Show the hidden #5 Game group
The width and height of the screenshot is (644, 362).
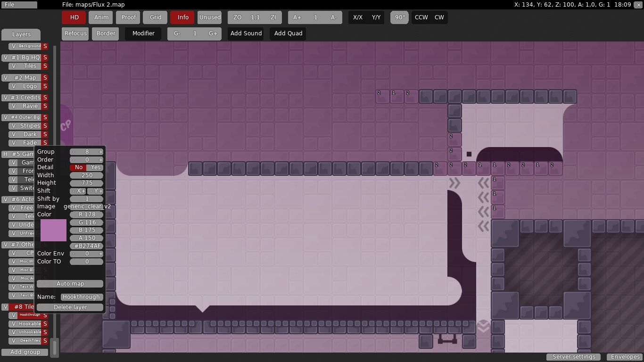tap(6, 154)
